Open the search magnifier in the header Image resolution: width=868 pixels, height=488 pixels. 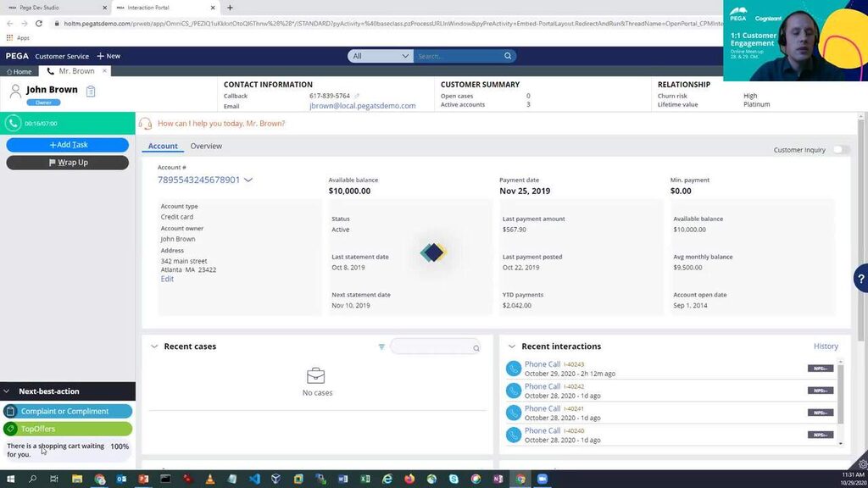click(x=507, y=56)
